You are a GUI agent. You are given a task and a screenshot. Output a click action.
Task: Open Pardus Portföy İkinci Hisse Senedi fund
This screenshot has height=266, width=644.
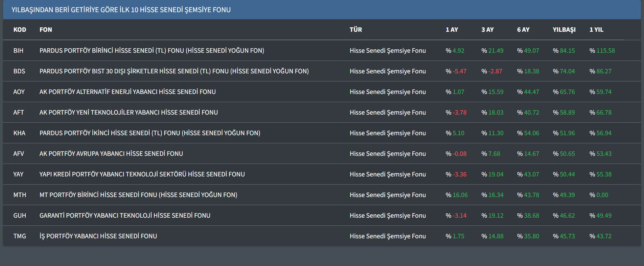point(149,133)
